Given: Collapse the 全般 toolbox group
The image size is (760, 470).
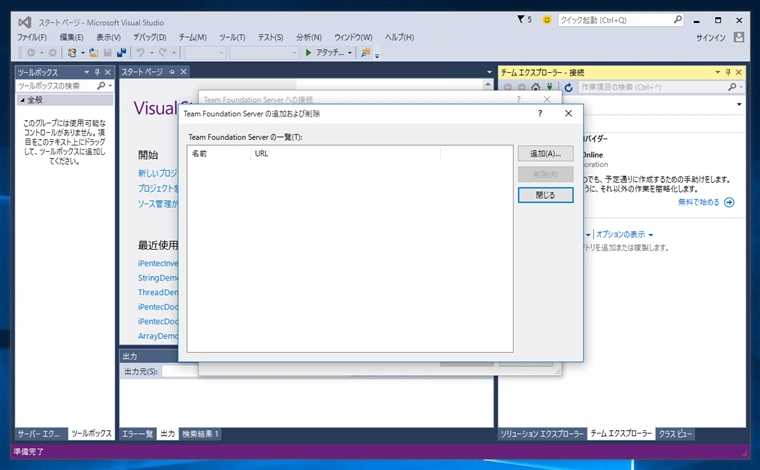Looking at the screenshot, I should [x=22, y=100].
